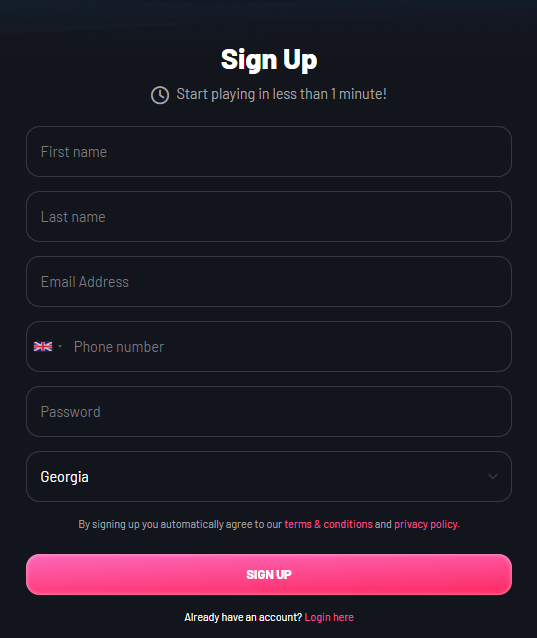The image size is (537, 638).
Task: Open the terms & conditions link
Action: tap(328, 524)
